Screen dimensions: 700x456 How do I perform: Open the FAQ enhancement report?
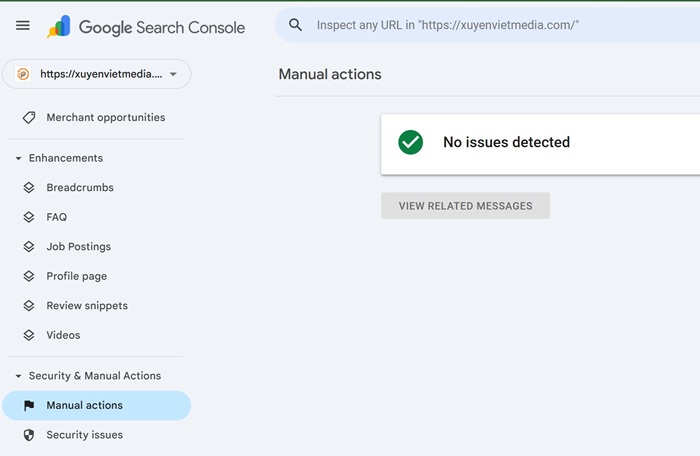(96, 217)
